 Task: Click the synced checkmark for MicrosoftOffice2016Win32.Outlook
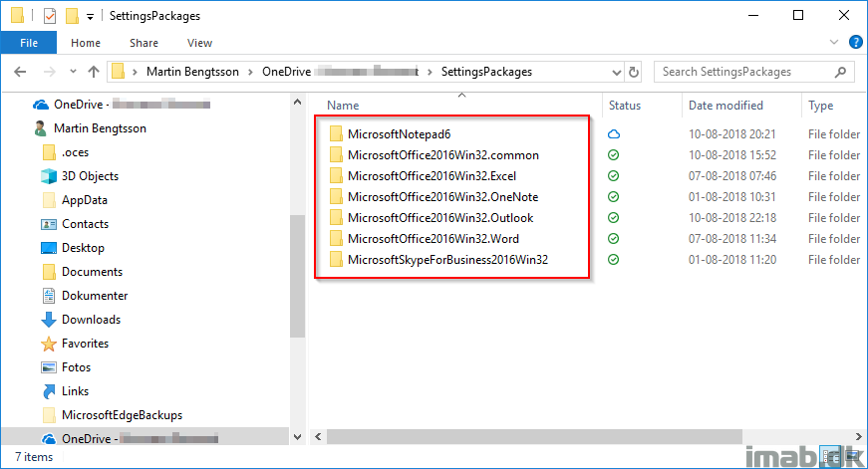click(613, 218)
